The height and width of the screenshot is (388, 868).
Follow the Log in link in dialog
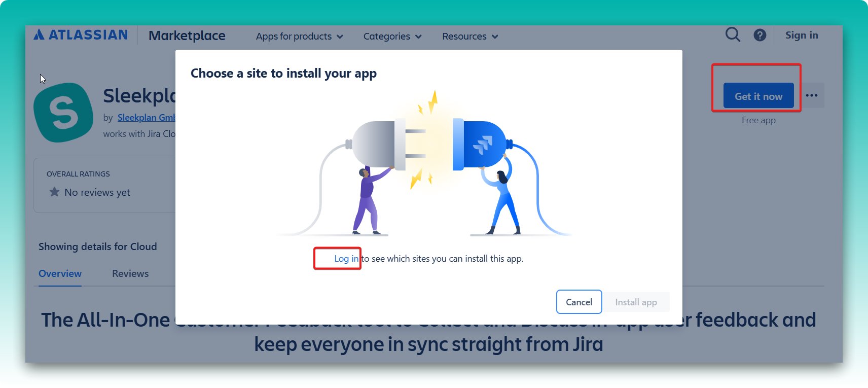tap(346, 259)
